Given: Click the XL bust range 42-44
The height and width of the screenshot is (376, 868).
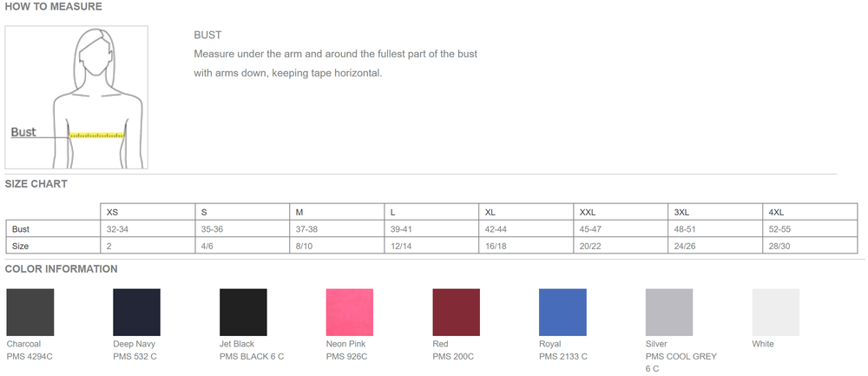Looking at the screenshot, I should [496, 228].
